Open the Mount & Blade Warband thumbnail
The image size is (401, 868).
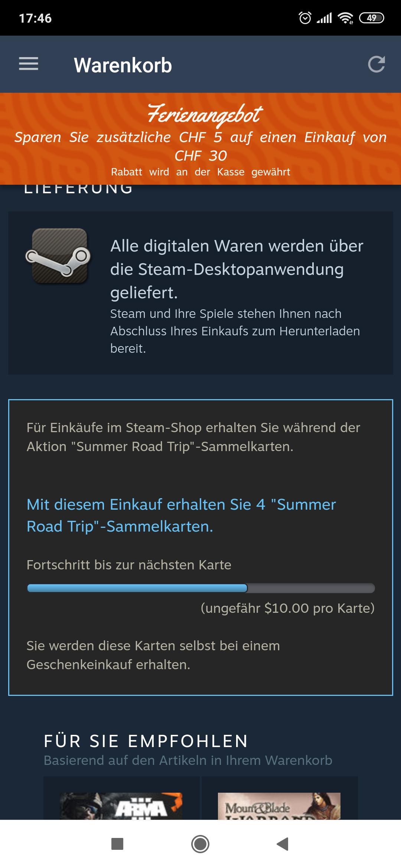tap(279, 806)
